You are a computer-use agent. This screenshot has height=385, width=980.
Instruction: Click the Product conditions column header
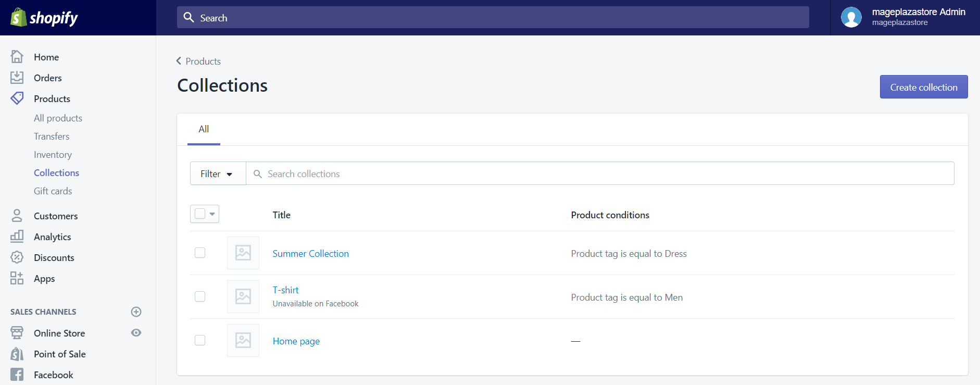(610, 215)
